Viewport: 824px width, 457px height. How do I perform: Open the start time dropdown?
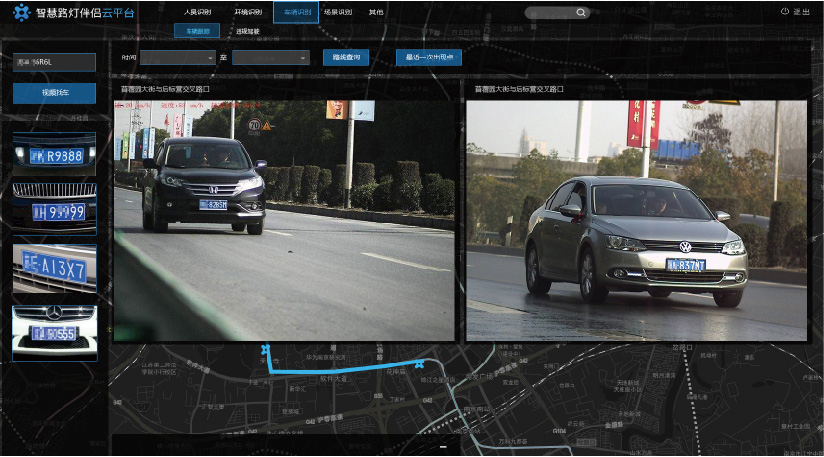click(x=178, y=58)
